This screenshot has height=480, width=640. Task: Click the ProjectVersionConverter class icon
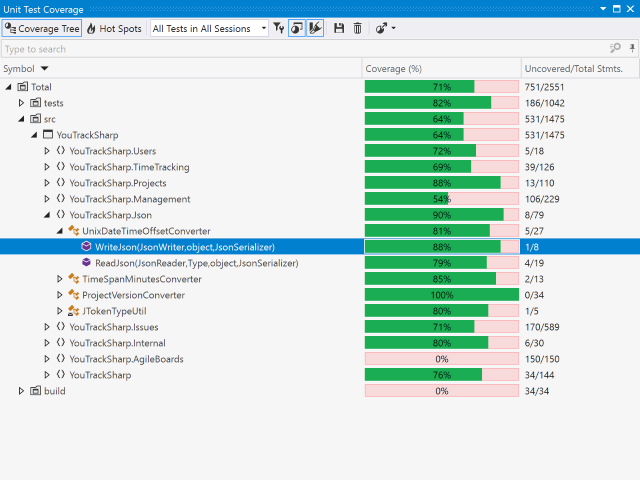pyautogui.click(x=73, y=295)
